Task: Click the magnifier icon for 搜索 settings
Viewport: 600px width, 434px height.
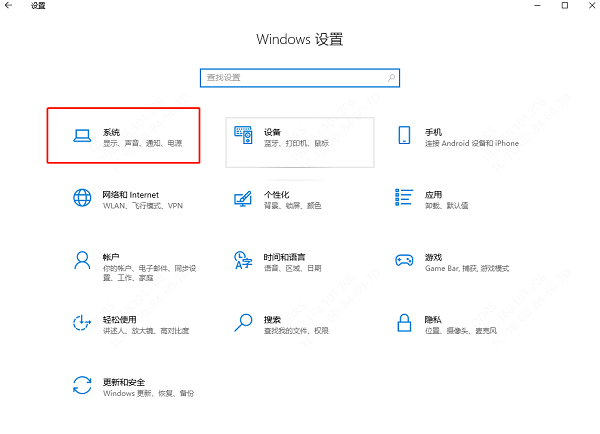Action: (243, 322)
